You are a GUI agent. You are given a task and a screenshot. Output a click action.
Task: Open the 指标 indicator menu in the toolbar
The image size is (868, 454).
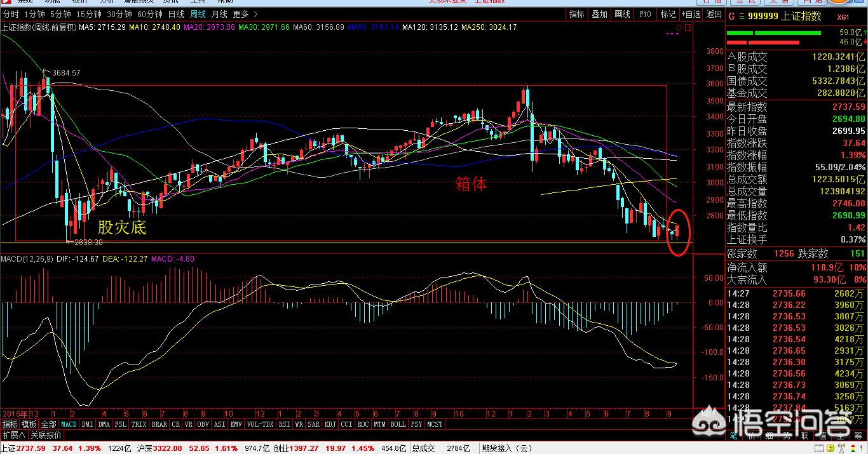[x=576, y=14]
